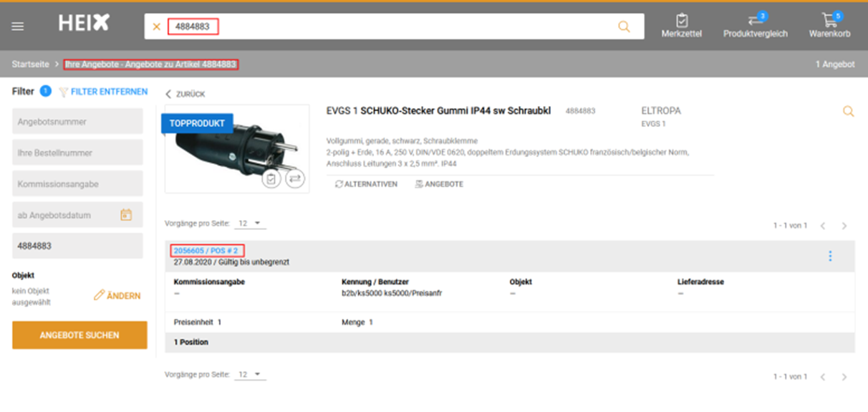Open the Warenkorb shopping cart
This screenshot has height=412, width=868.
(x=829, y=26)
